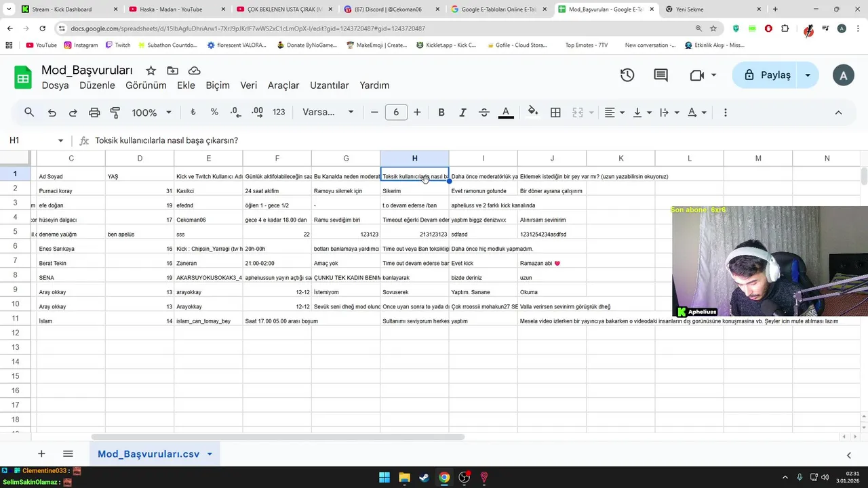868x488 pixels.
Task: Click the horizontal scrollbar thumb
Action: point(277,437)
